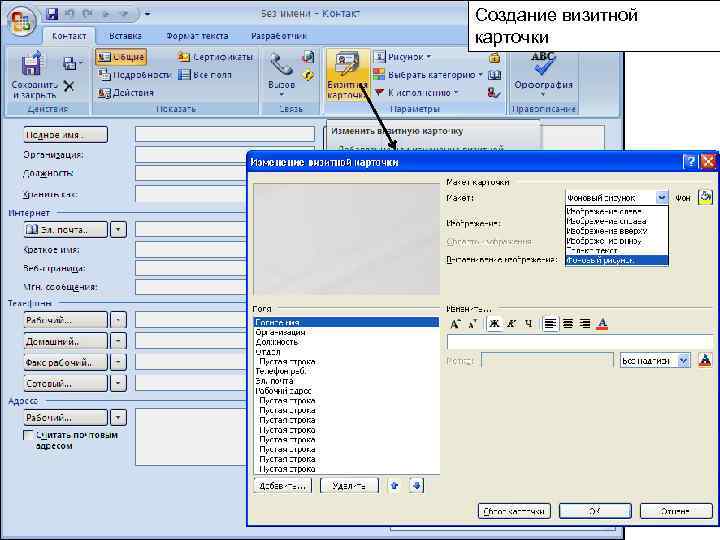This screenshot has width=720, height=540.
Task: Click the round Office button
Action: pyautogui.click(x=22, y=21)
